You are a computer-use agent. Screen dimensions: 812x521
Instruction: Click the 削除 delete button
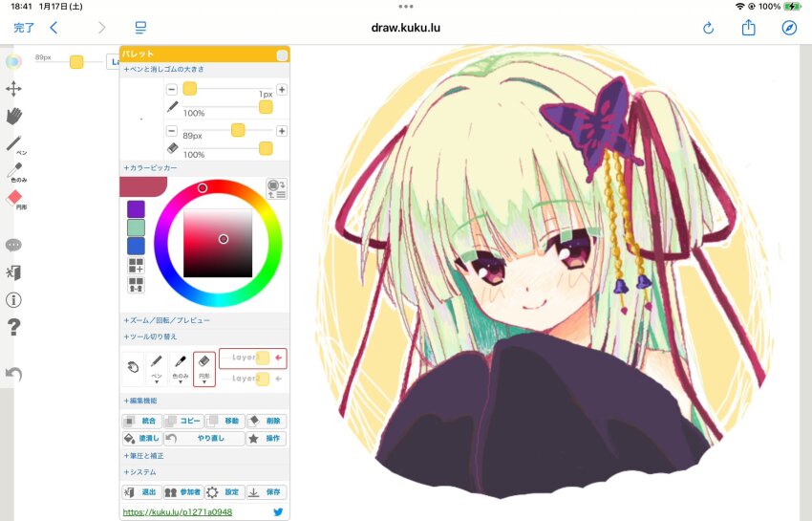(267, 421)
